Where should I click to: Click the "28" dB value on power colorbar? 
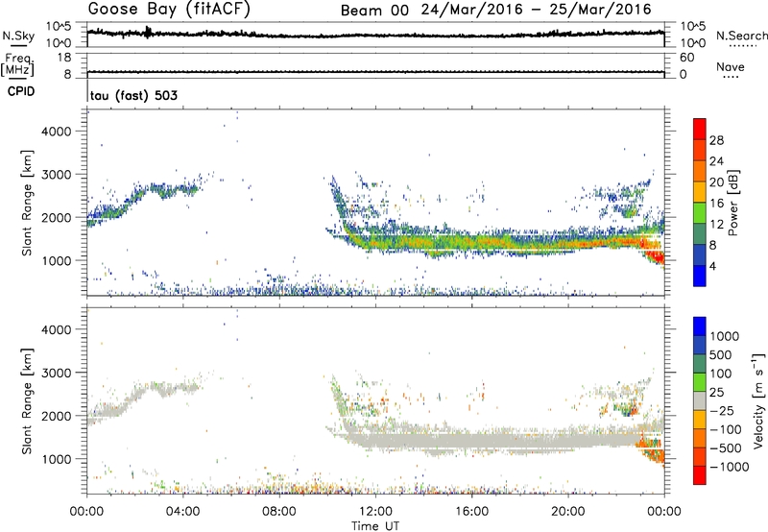coord(716,140)
